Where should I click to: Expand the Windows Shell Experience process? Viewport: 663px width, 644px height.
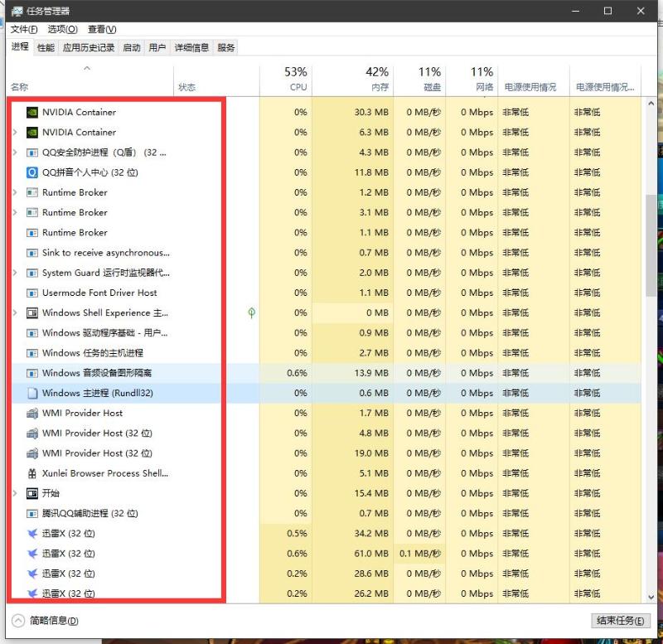pos(15,313)
